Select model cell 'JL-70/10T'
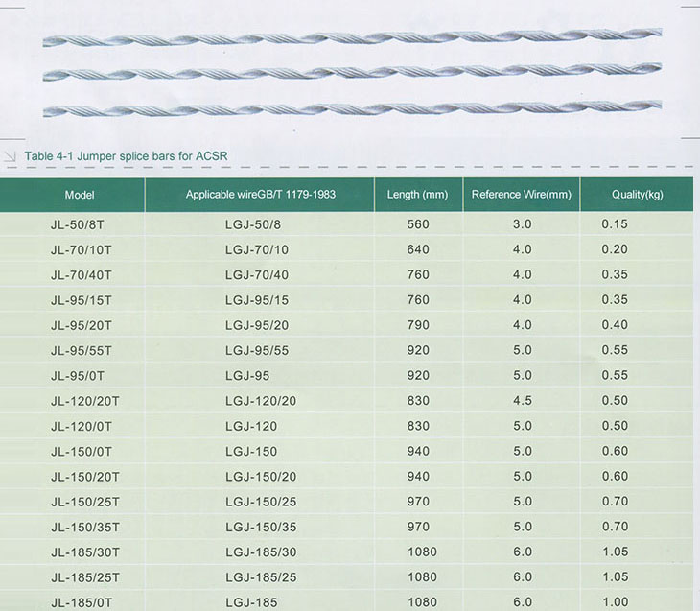700x611 pixels. pyautogui.click(x=81, y=249)
